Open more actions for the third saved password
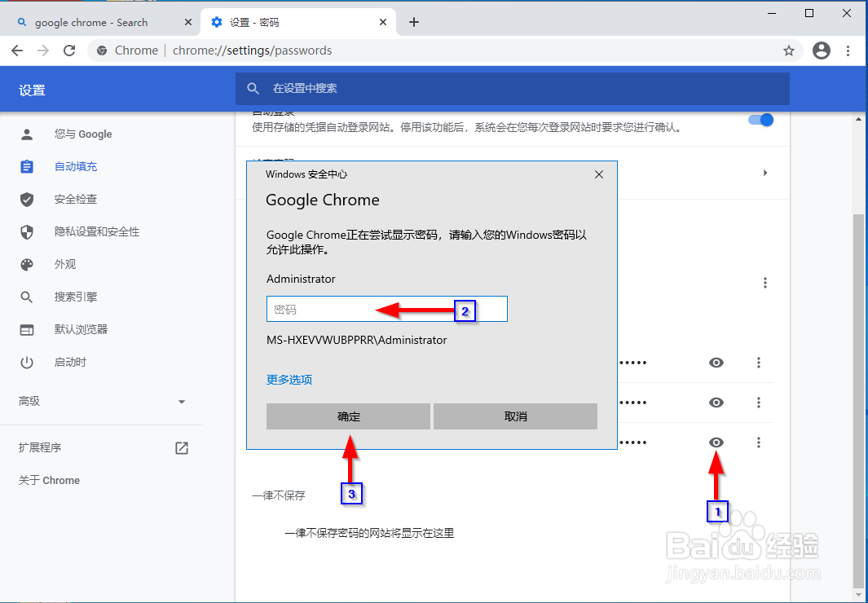 (759, 442)
